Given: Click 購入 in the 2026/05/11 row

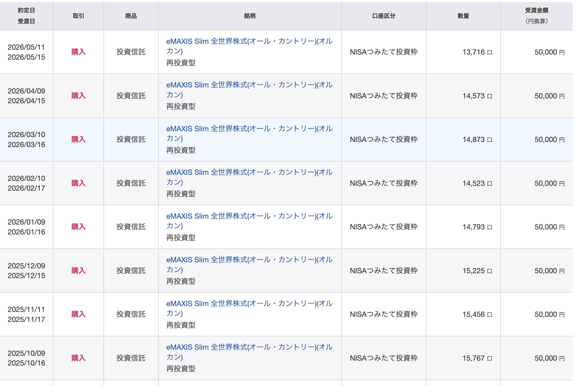Looking at the screenshot, I should (78, 52).
